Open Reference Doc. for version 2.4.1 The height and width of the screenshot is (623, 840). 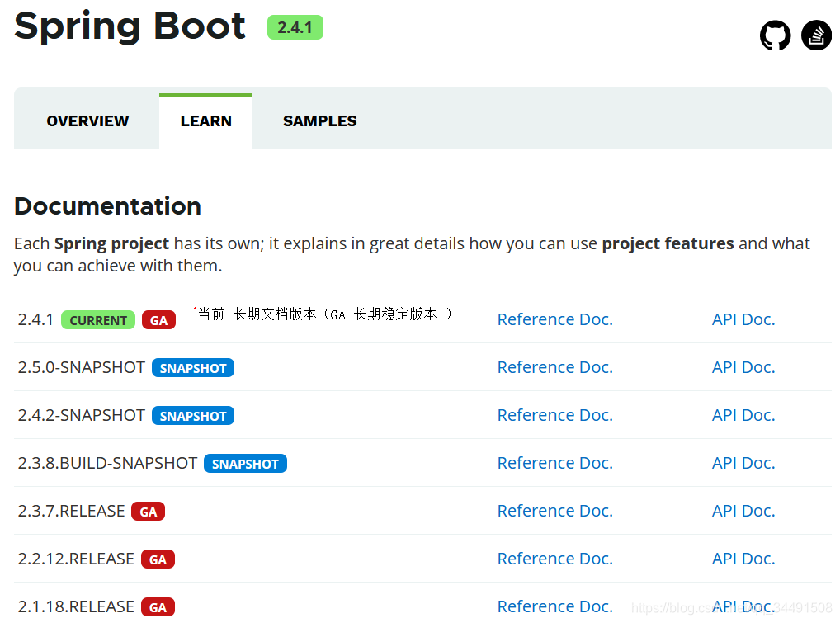[555, 319]
